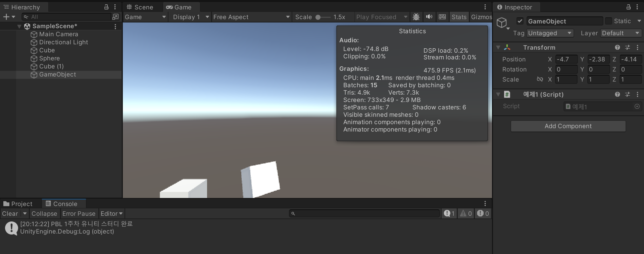
Task: Click the Add Component button
Action: (x=568, y=126)
